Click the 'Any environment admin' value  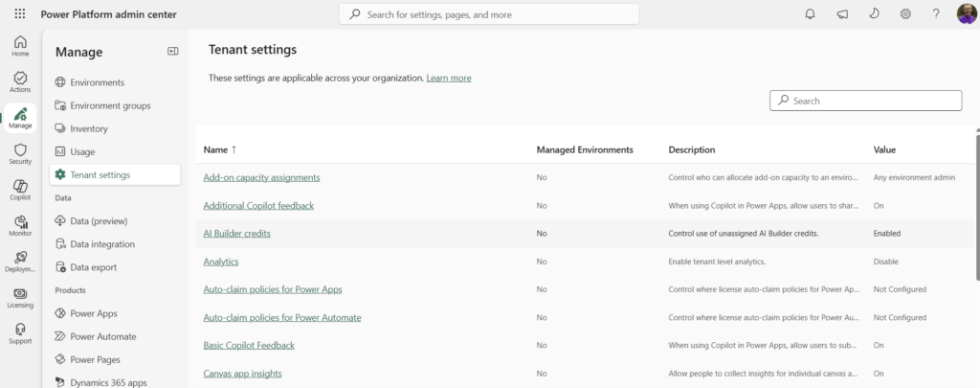[914, 178]
